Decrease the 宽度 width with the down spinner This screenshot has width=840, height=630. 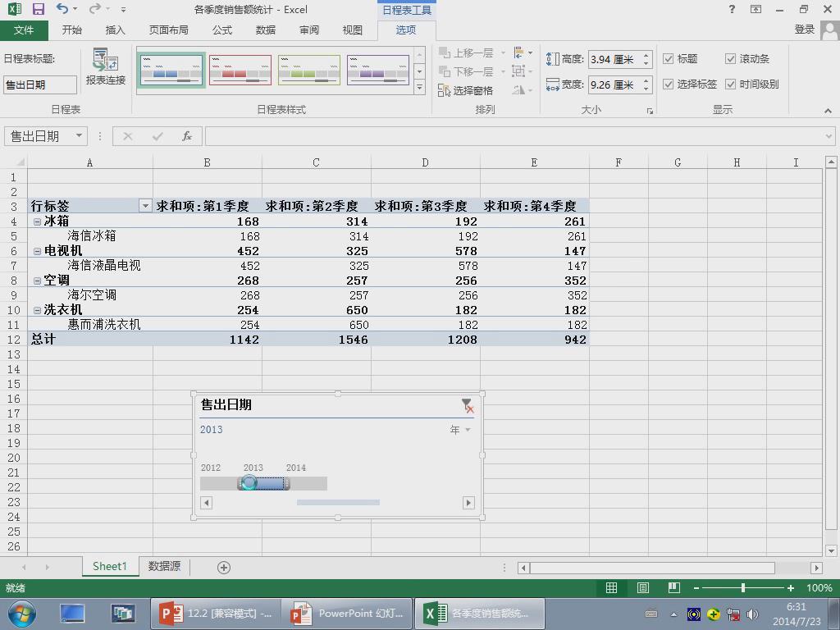click(x=646, y=89)
